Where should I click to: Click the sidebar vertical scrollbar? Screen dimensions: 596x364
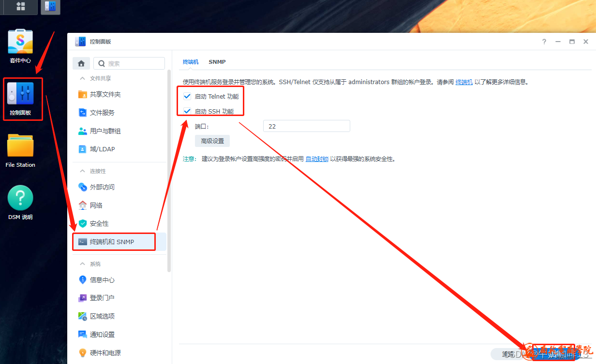pos(169,171)
